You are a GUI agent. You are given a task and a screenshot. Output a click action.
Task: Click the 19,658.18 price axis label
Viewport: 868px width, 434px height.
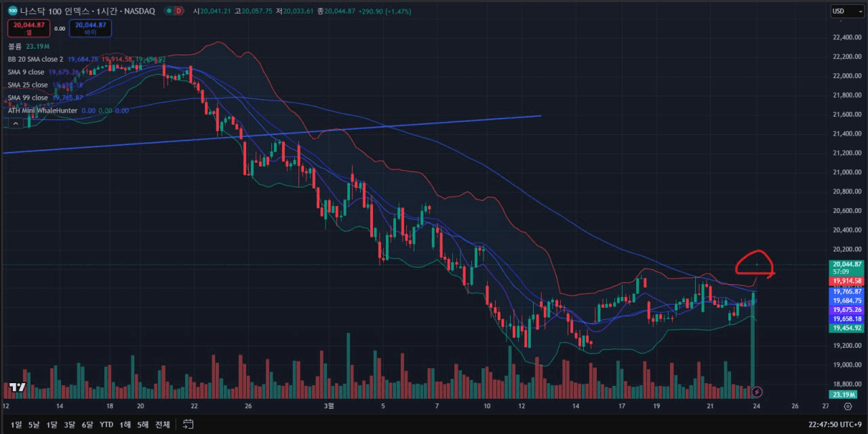pyautogui.click(x=847, y=318)
